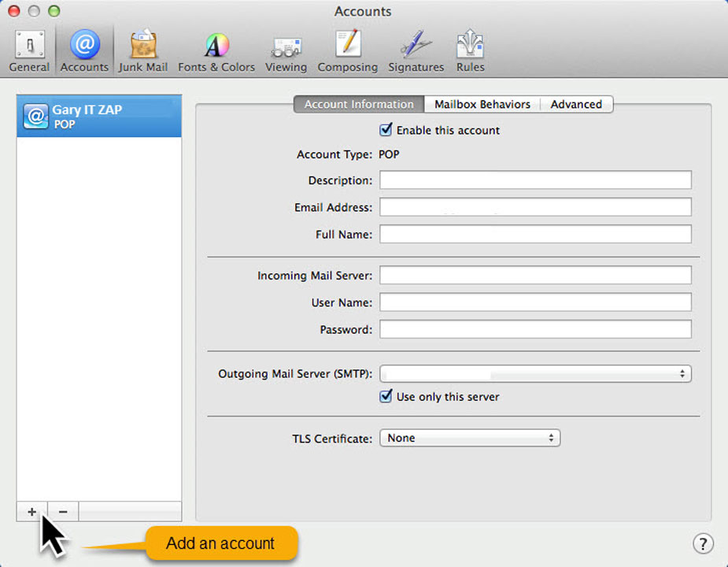This screenshot has height=567, width=728.
Task: Open the Outgoing Mail Server SMTP dropdown
Action: 535,373
